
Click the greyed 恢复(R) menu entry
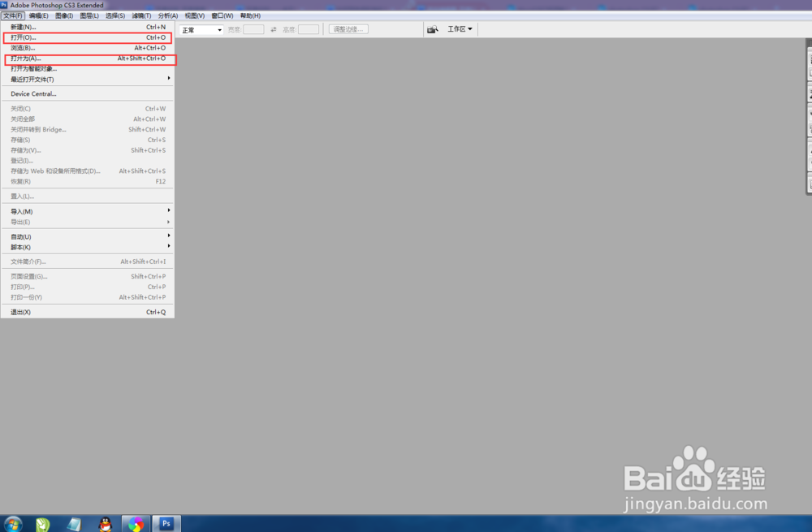(x=88, y=181)
